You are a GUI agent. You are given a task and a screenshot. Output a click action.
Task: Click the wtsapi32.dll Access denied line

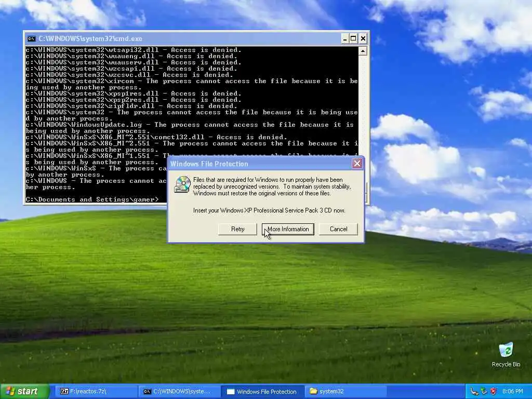pyautogui.click(x=134, y=50)
